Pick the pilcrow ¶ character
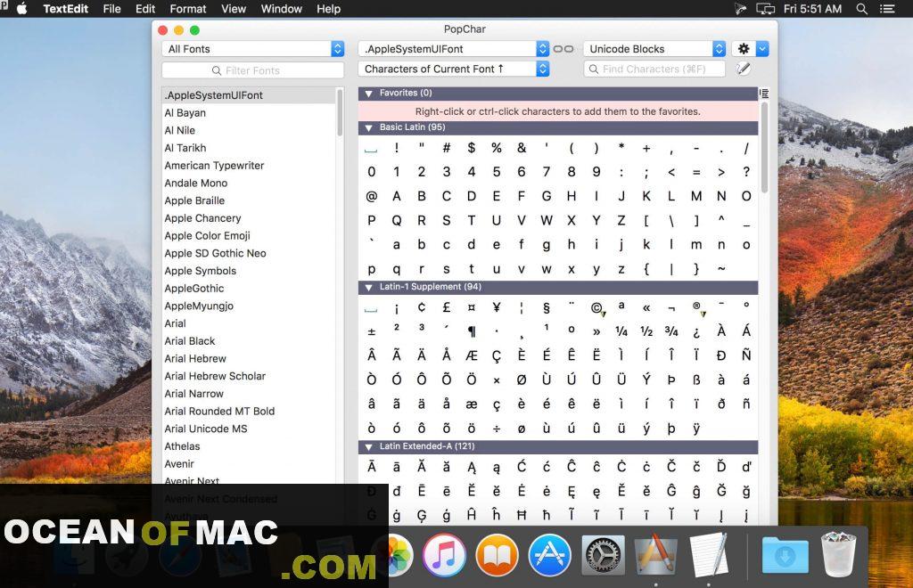 [x=472, y=331]
